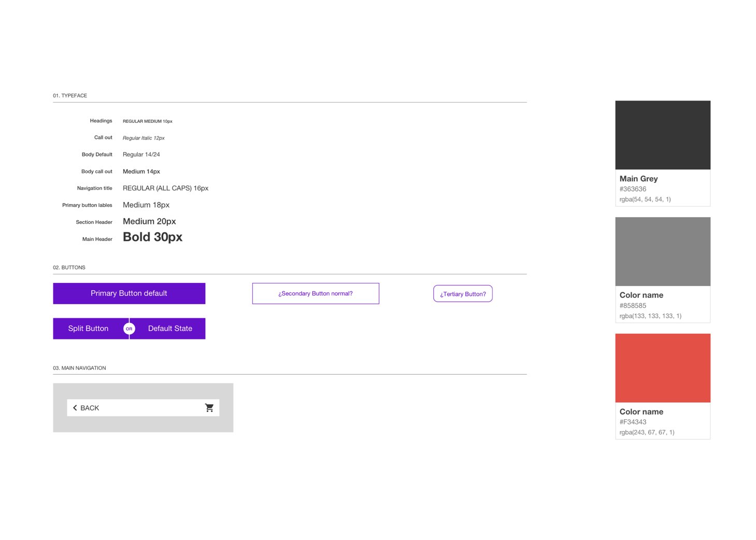This screenshot has height=540, width=756.
Task: Click the 01. TYPEFACE section heading
Action: [x=70, y=95]
